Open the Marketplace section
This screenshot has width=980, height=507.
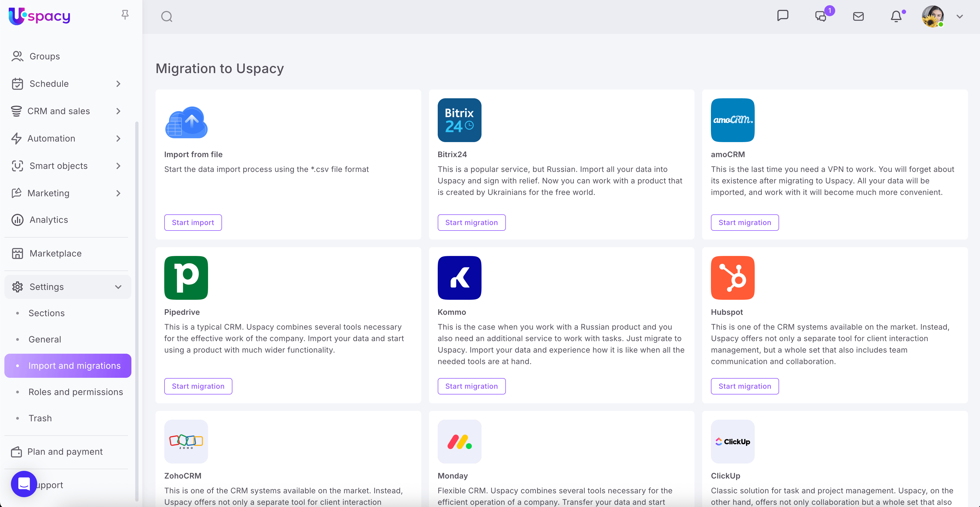pyautogui.click(x=55, y=253)
